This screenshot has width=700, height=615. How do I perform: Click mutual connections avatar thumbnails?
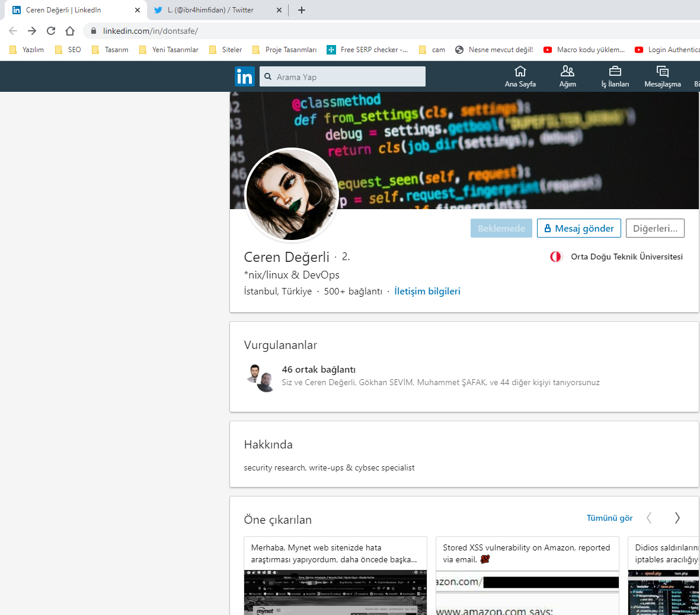pos(261,378)
